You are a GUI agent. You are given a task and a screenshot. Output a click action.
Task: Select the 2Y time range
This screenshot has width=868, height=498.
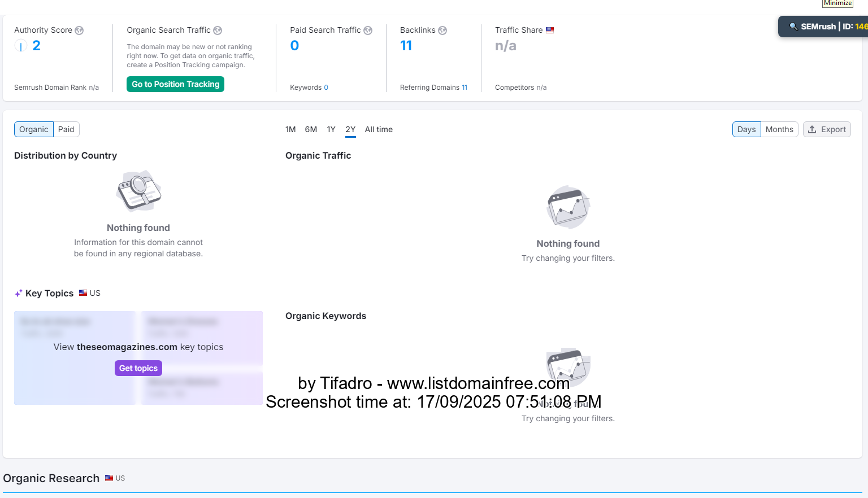coord(350,129)
